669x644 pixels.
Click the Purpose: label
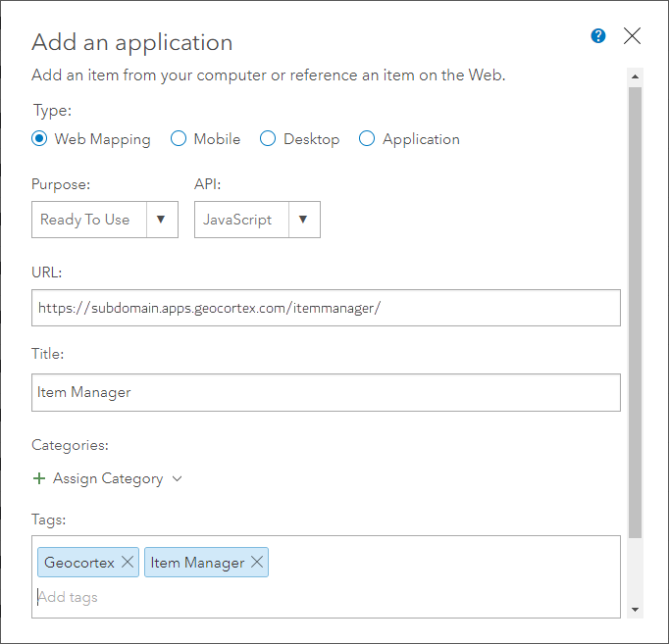(61, 184)
